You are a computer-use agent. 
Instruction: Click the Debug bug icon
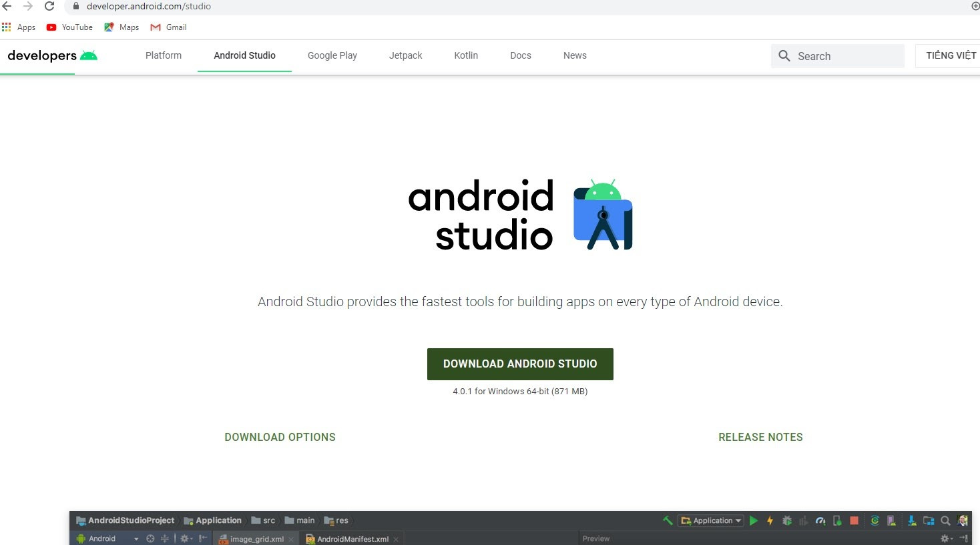pos(787,520)
